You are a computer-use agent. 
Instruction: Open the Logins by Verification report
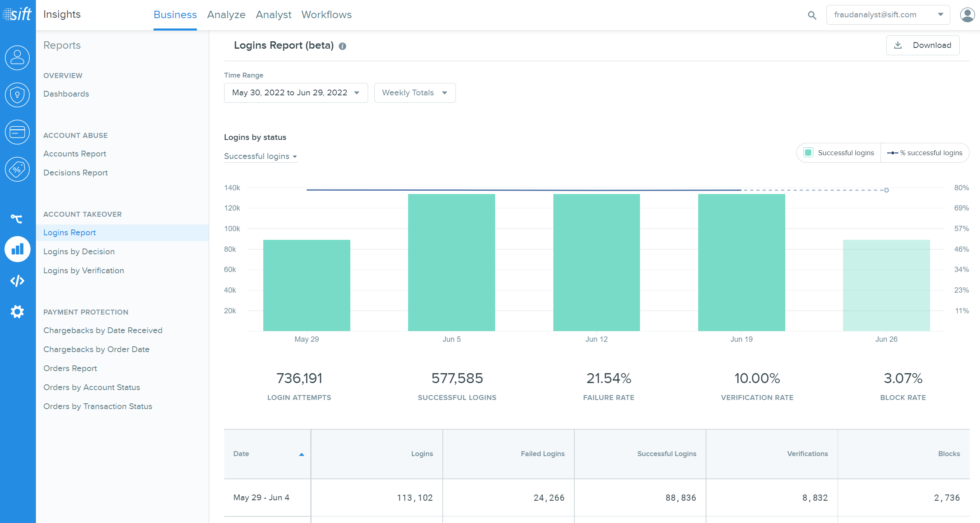[83, 270]
